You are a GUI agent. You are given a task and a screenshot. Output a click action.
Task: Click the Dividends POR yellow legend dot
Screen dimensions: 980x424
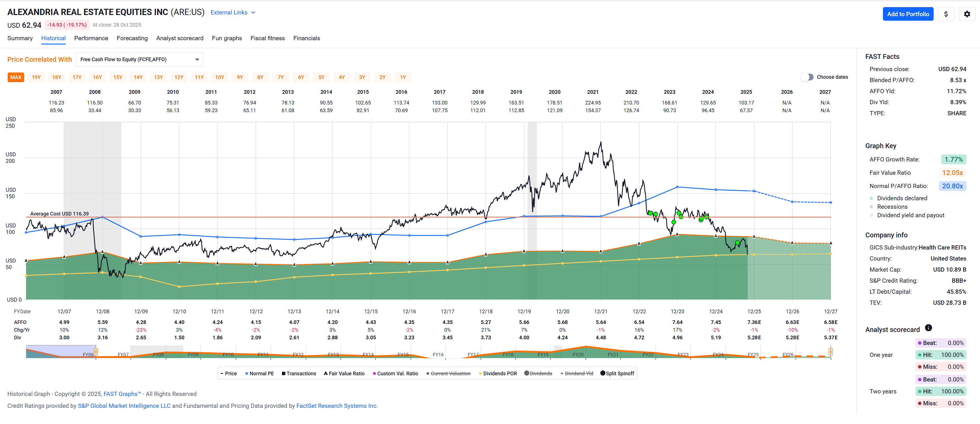click(480, 373)
